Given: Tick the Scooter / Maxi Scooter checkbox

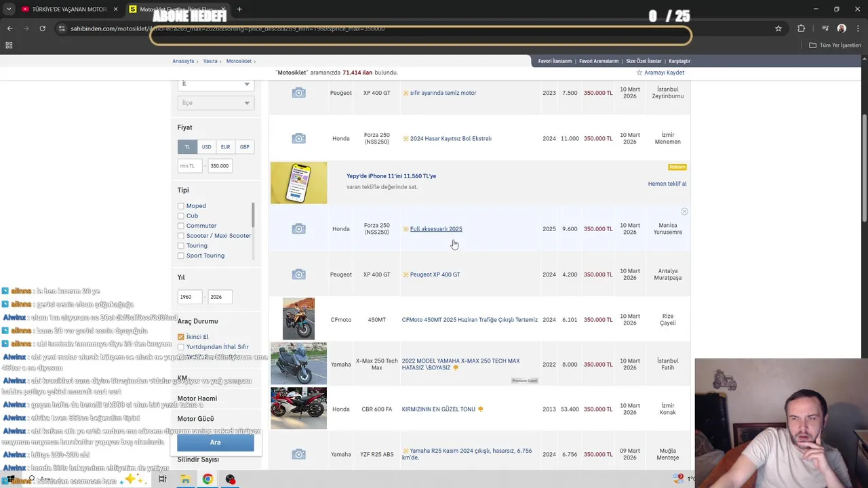Looking at the screenshot, I should (x=180, y=236).
